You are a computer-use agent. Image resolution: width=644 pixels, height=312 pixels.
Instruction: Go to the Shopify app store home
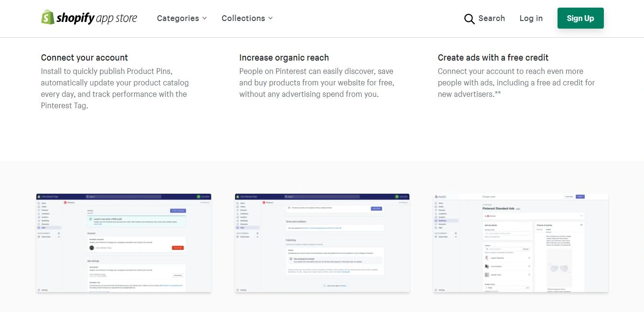pos(89,18)
